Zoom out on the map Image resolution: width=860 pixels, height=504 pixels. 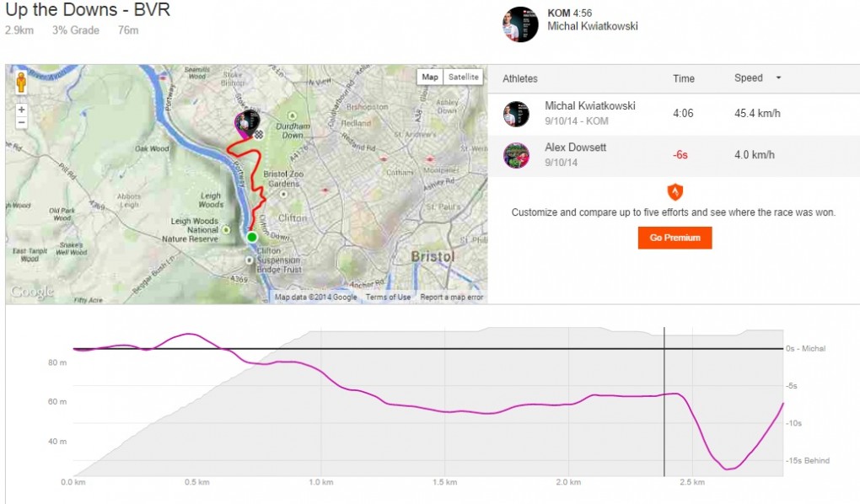click(21, 123)
